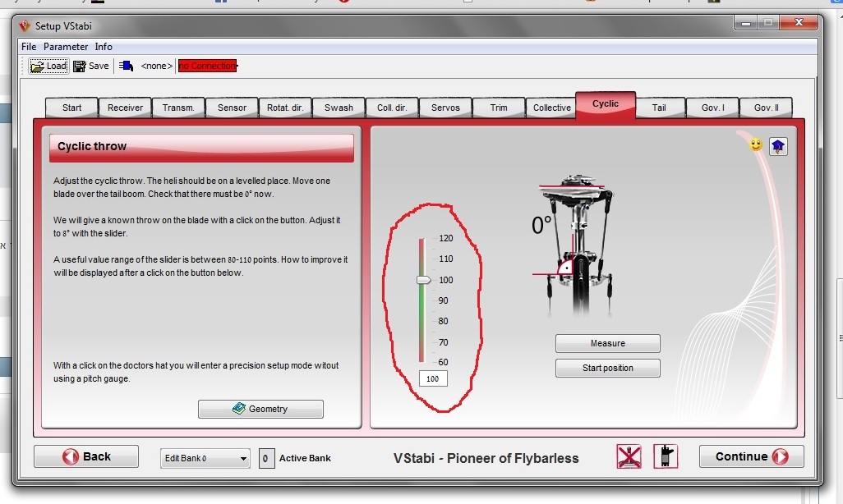Switch to the Servos tab
The height and width of the screenshot is (504, 843).
[x=445, y=108]
